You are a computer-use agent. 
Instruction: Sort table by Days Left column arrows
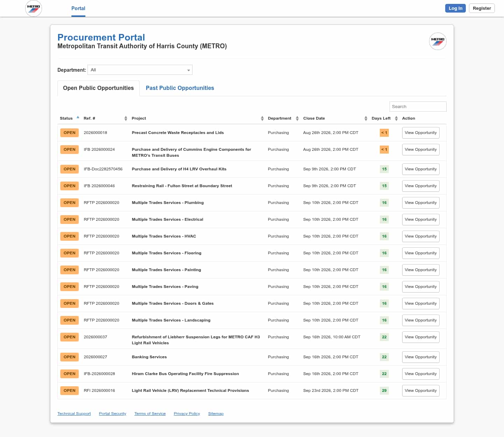pyautogui.click(x=396, y=119)
